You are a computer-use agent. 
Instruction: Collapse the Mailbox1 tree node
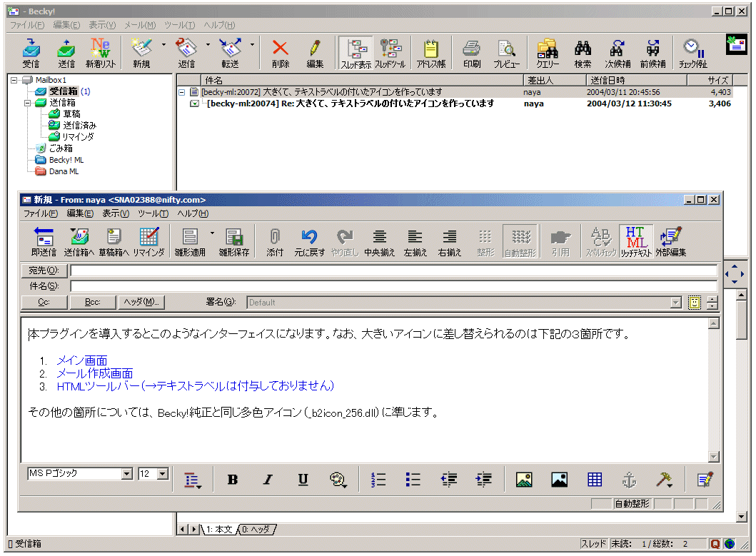pos(14,80)
